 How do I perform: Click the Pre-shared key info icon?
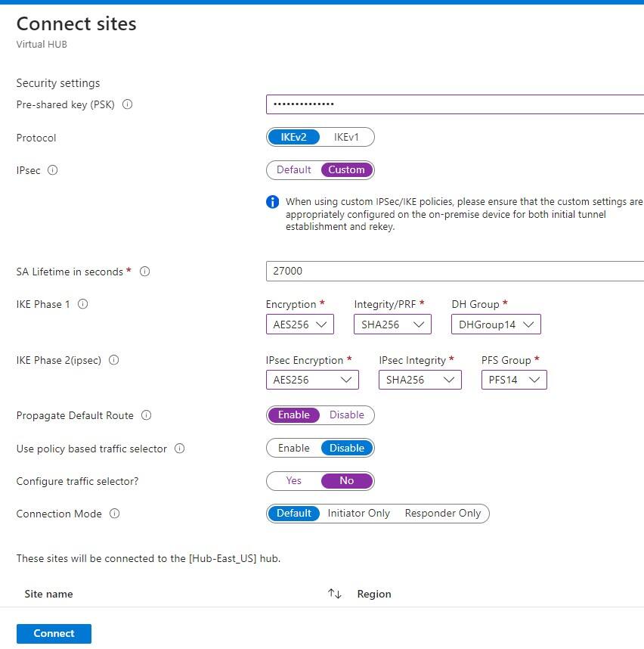pyautogui.click(x=127, y=104)
